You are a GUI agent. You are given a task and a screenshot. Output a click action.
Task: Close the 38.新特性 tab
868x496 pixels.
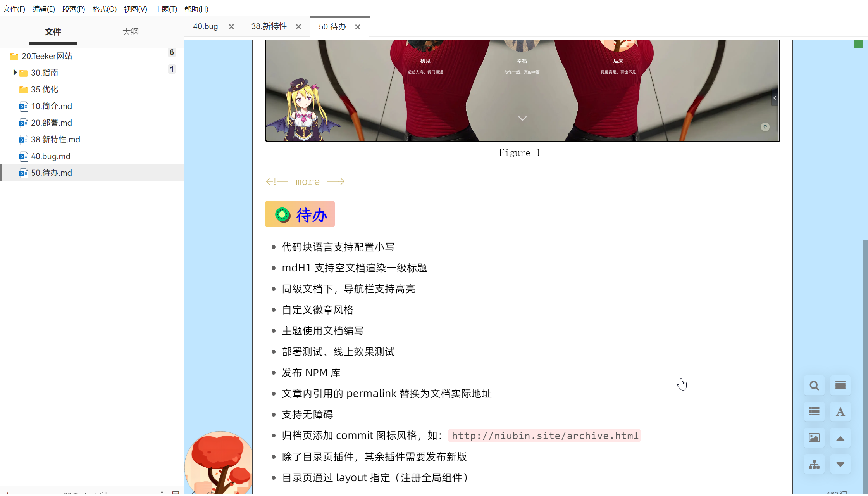click(x=298, y=26)
